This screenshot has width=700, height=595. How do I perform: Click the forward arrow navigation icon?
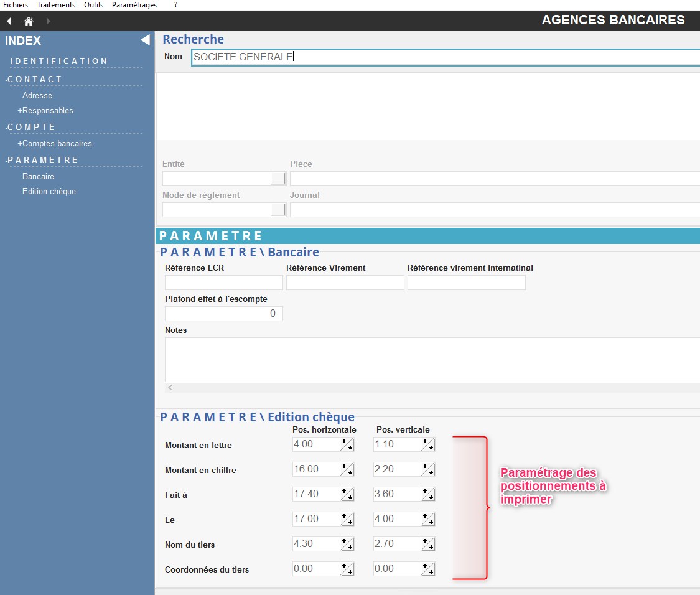click(x=49, y=21)
